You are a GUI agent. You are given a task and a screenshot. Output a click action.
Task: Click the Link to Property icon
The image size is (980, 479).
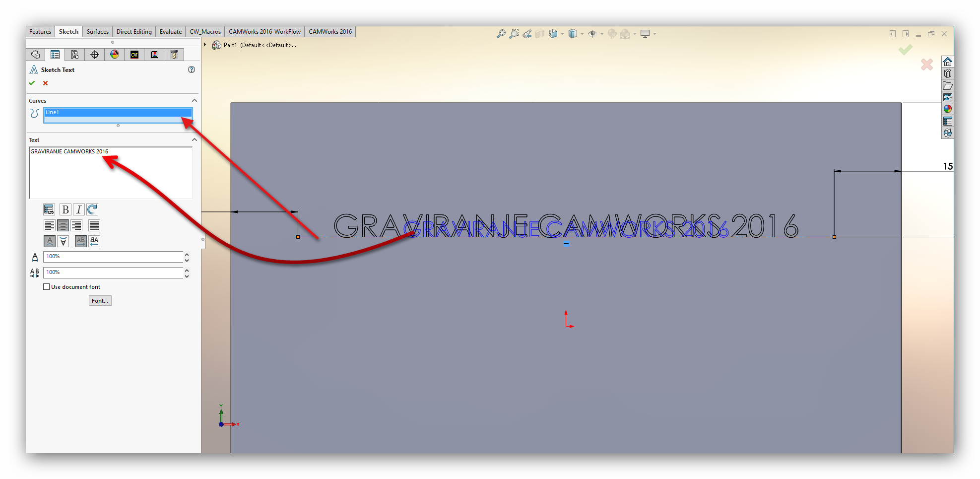click(49, 209)
